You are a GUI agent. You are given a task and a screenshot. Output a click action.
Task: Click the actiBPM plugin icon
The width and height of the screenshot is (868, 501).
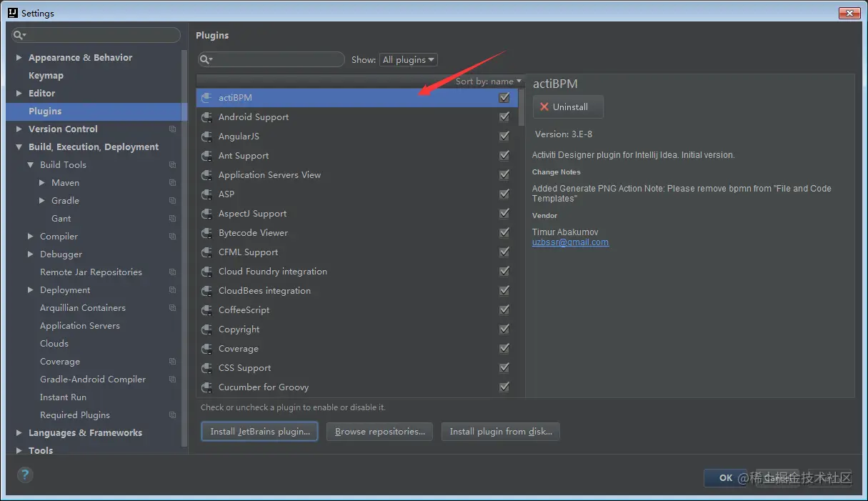[x=206, y=98]
